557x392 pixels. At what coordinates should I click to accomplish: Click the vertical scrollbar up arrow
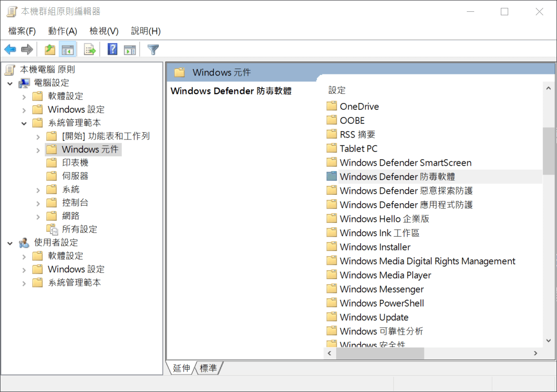point(549,88)
